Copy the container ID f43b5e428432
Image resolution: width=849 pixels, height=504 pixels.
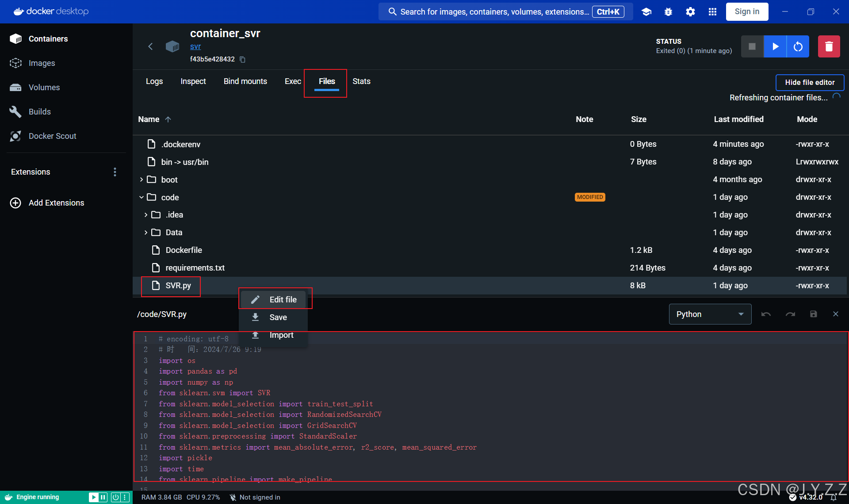coord(242,59)
